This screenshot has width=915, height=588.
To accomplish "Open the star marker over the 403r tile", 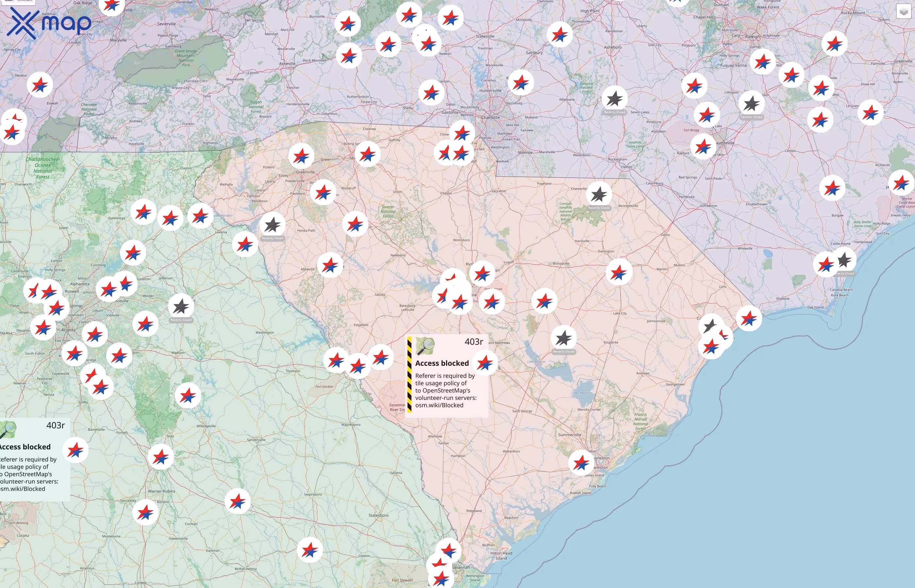I will point(485,362).
